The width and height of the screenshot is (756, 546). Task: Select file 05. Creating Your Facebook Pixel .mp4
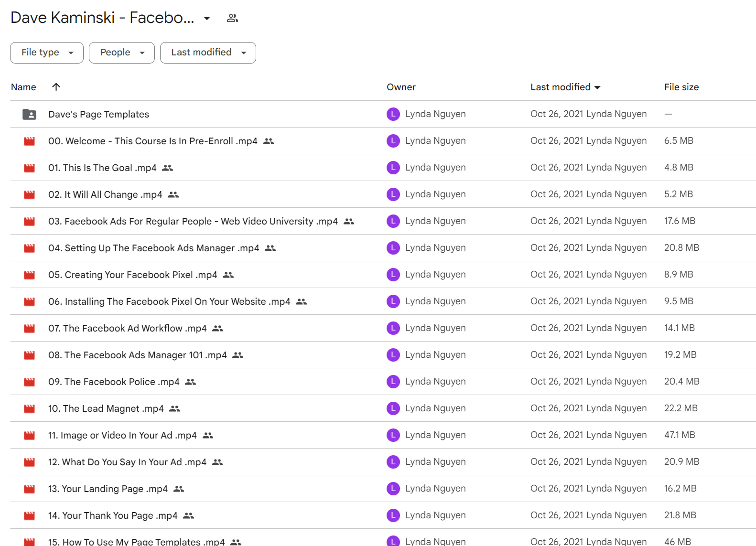pyautogui.click(x=133, y=275)
